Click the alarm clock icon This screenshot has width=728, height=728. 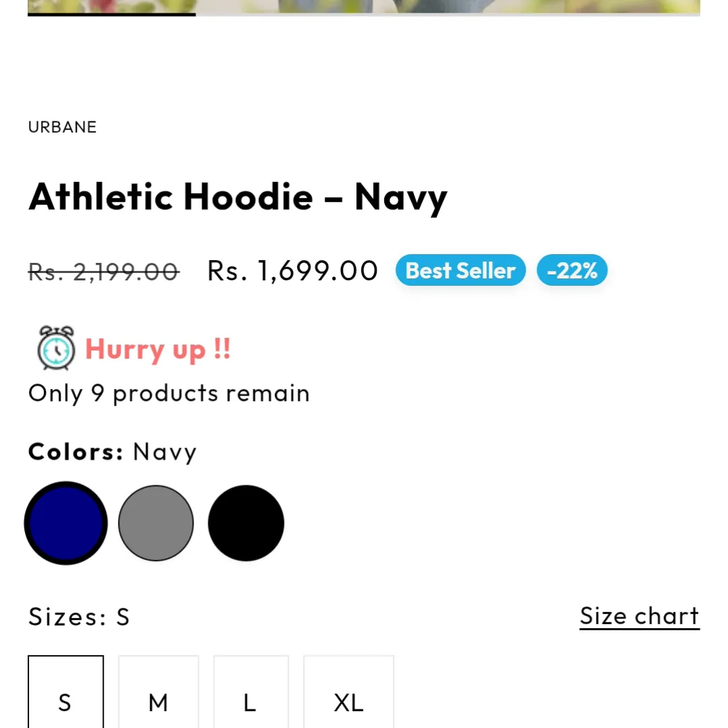coord(56,348)
